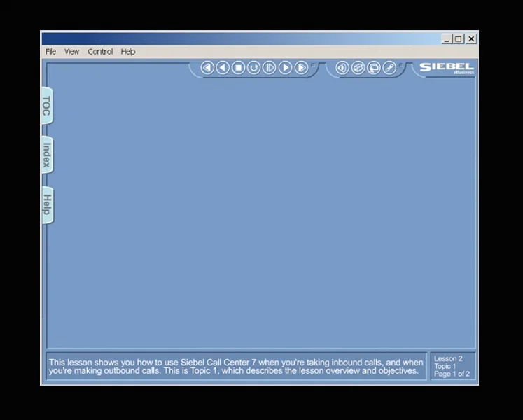Click the eraser-shaped toolbar icon
Screen dimensions: 523x420
(x=358, y=68)
